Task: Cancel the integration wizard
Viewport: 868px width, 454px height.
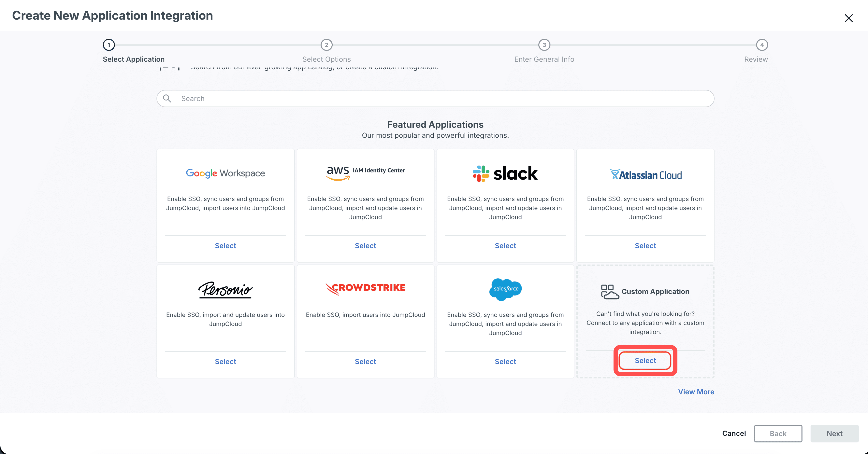Action: pyautogui.click(x=734, y=433)
